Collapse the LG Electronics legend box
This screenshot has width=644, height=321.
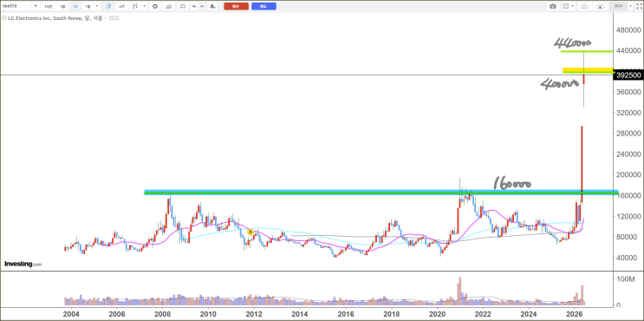(x=4, y=18)
